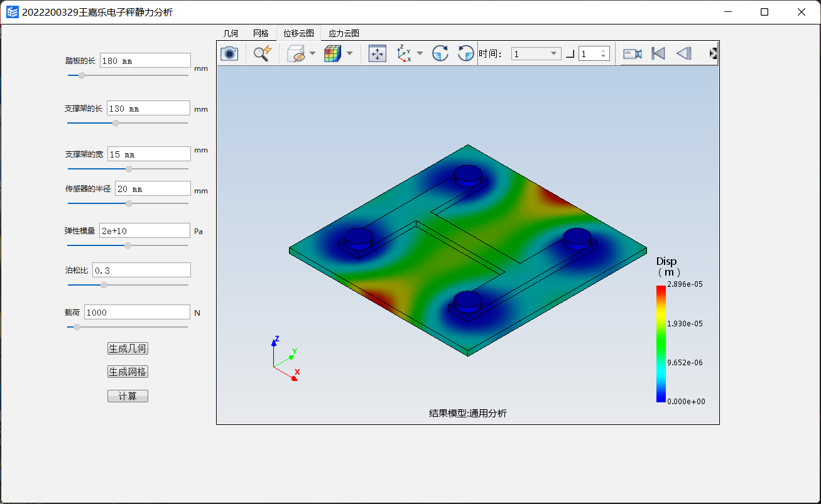Toggle the checkbox next to time spinner
The image size is (821, 504).
point(570,54)
